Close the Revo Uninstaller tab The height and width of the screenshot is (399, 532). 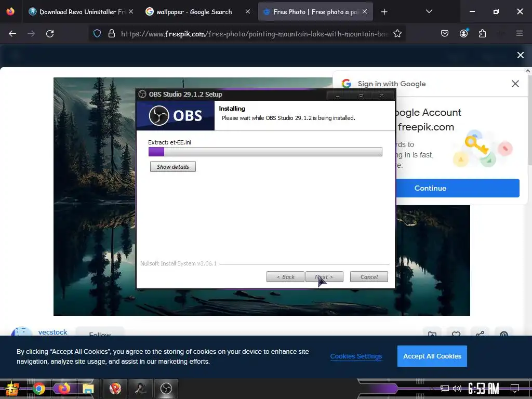click(131, 11)
